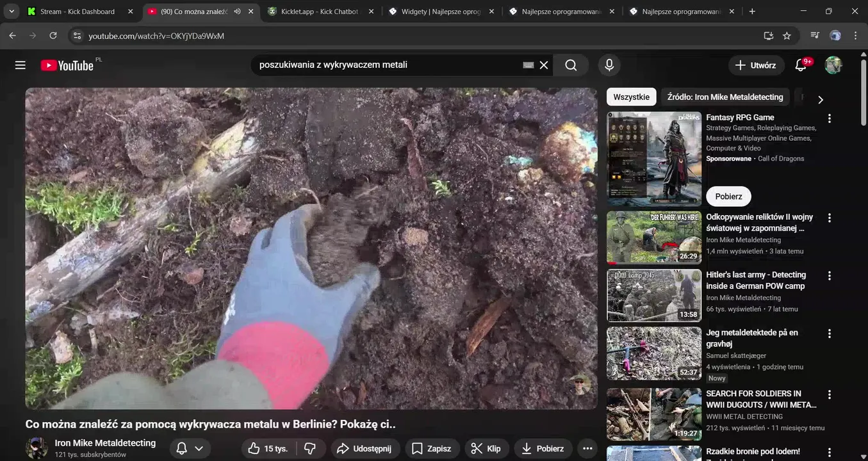Open the 26:29 Odkopywanie reliktów thumbnail
868x461 pixels.
tap(654, 238)
